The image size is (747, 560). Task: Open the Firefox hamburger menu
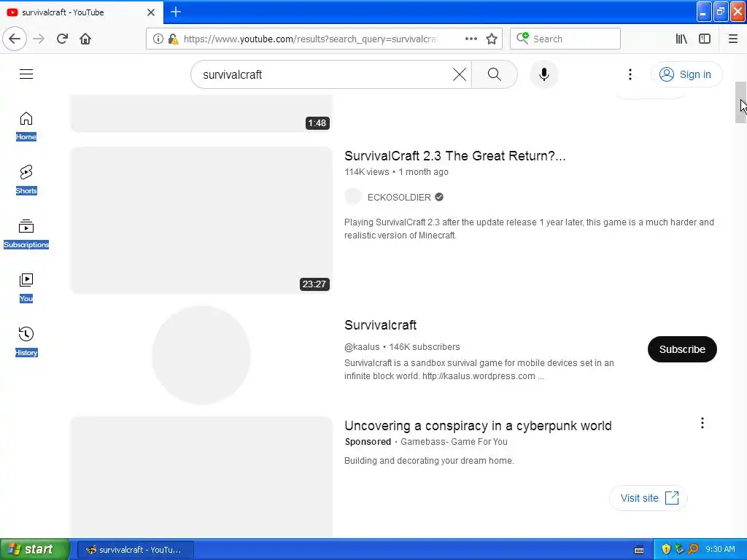pos(732,39)
